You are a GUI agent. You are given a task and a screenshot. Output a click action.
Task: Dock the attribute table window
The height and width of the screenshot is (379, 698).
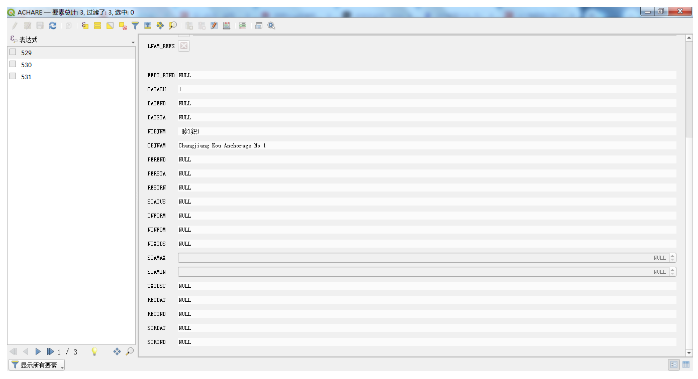coord(259,26)
